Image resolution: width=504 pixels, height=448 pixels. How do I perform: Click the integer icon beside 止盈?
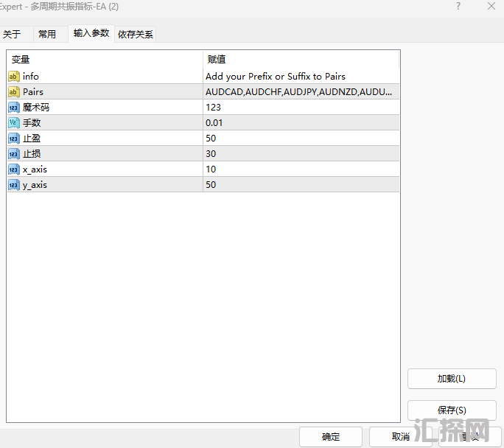point(14,139)
